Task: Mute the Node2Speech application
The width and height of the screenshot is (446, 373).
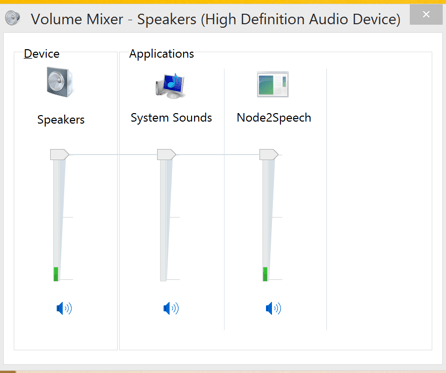Action: 273,308
